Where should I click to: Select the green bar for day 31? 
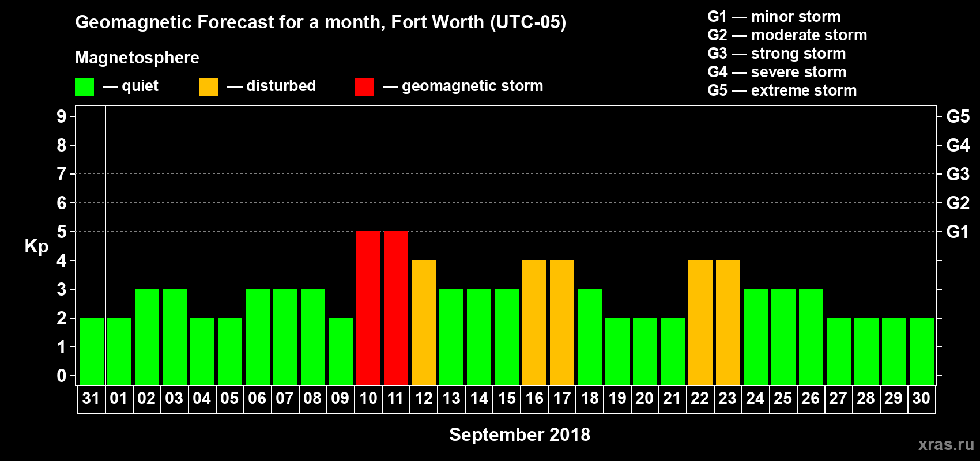[x=92, y=351]
